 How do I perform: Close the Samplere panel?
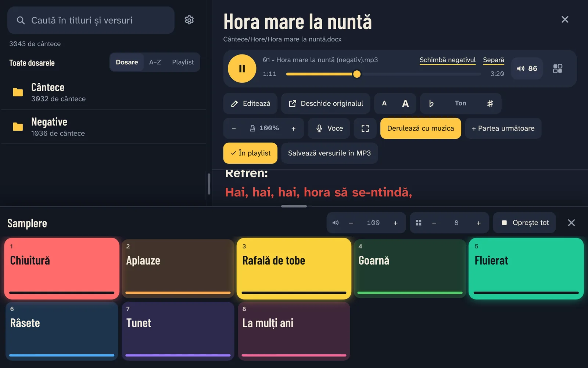[x=571, y=223]
